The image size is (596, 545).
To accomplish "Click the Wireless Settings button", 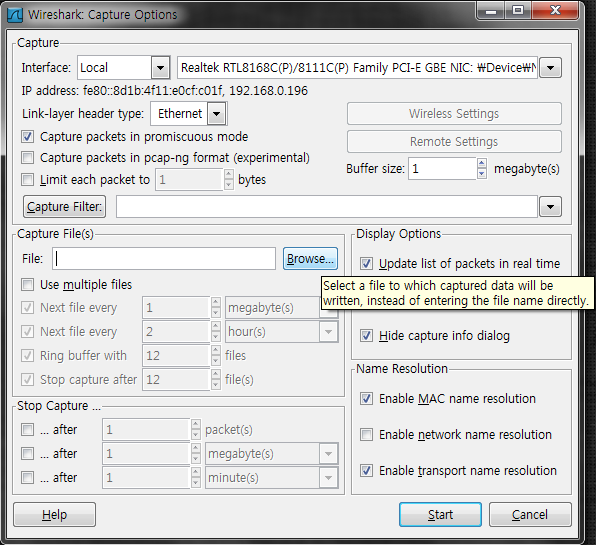I will pos(454,114).
